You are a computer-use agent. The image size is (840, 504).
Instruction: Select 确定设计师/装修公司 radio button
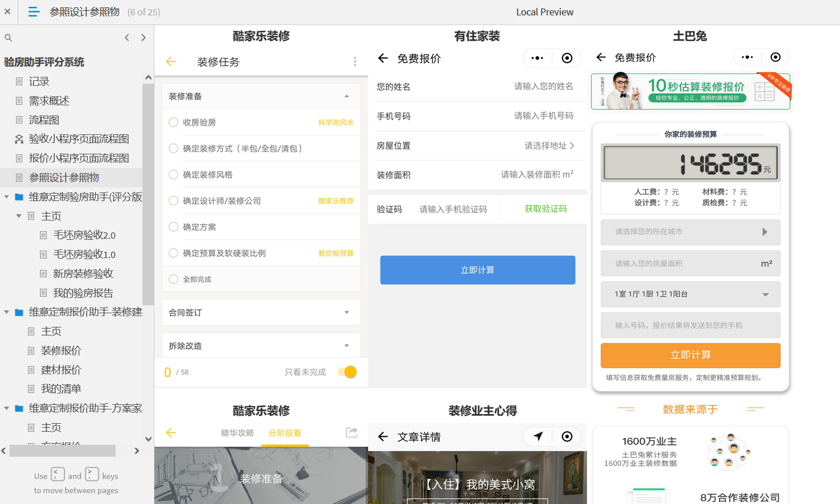(x=173, y=200)
